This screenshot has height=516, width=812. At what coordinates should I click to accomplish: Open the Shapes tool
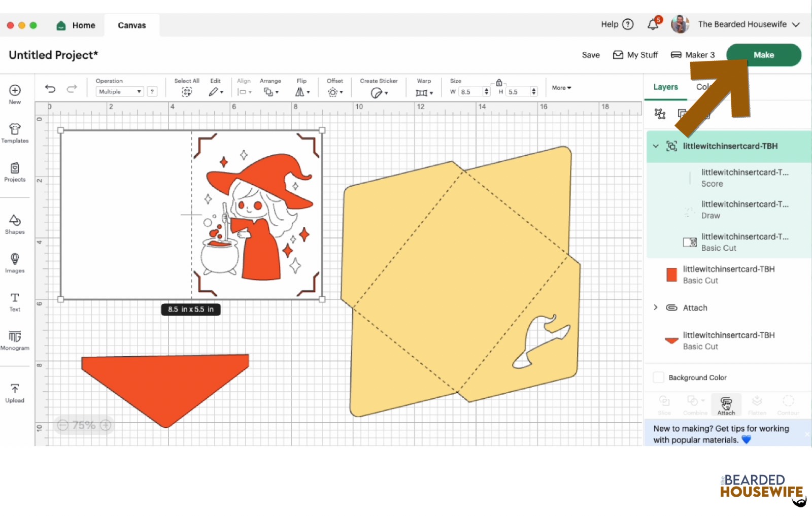coord(15,224)
